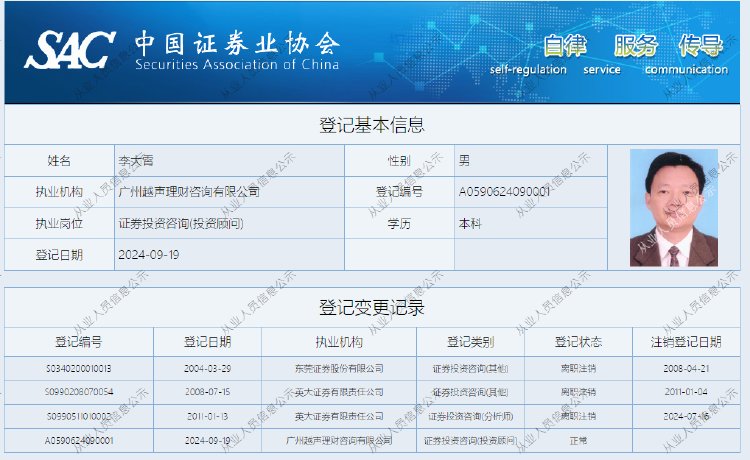Click 2024-09-19 in the basic info table
This screenshot has width=750, height=460.
tap(149, 255)
